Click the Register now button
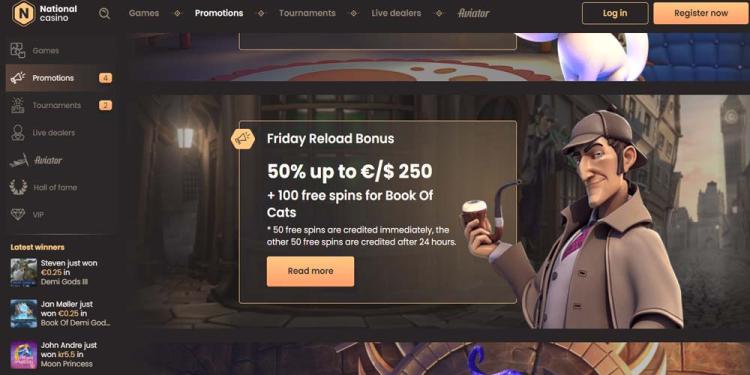 [x=701, y=13]
